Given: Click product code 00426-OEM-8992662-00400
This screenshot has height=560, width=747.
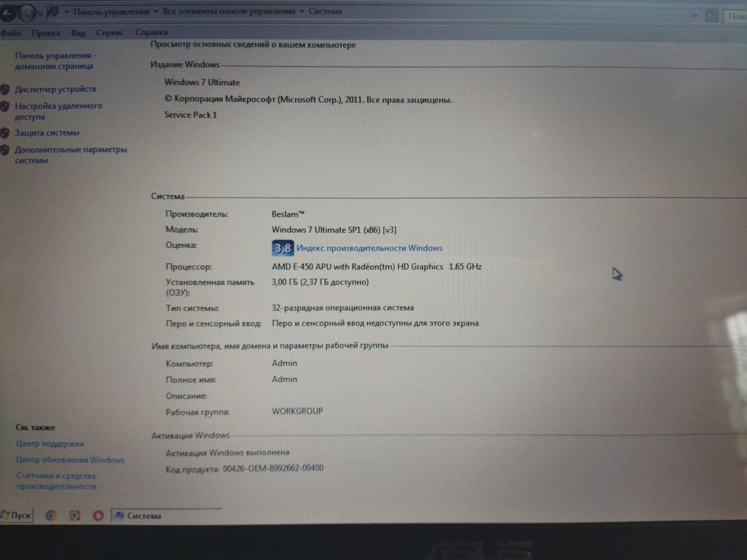Looking at the screenshot, I should tap(273, 468).
